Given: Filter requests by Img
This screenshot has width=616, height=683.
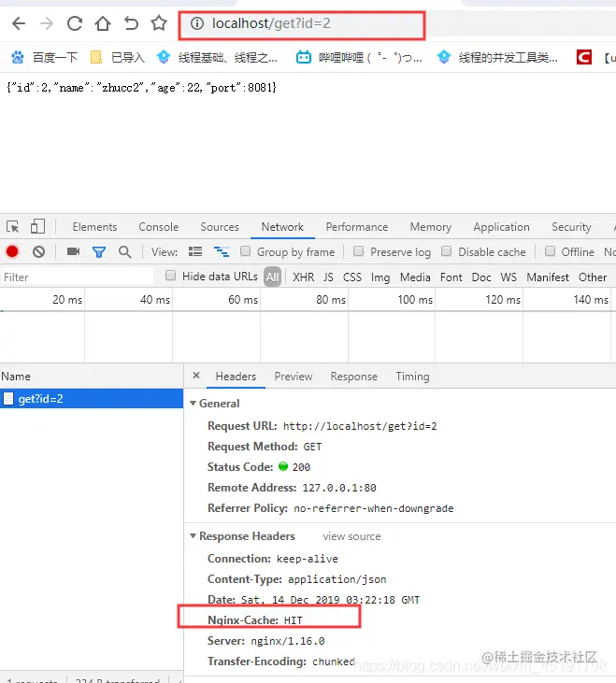Looking at the screenshot, I should (x=380, y=277).
